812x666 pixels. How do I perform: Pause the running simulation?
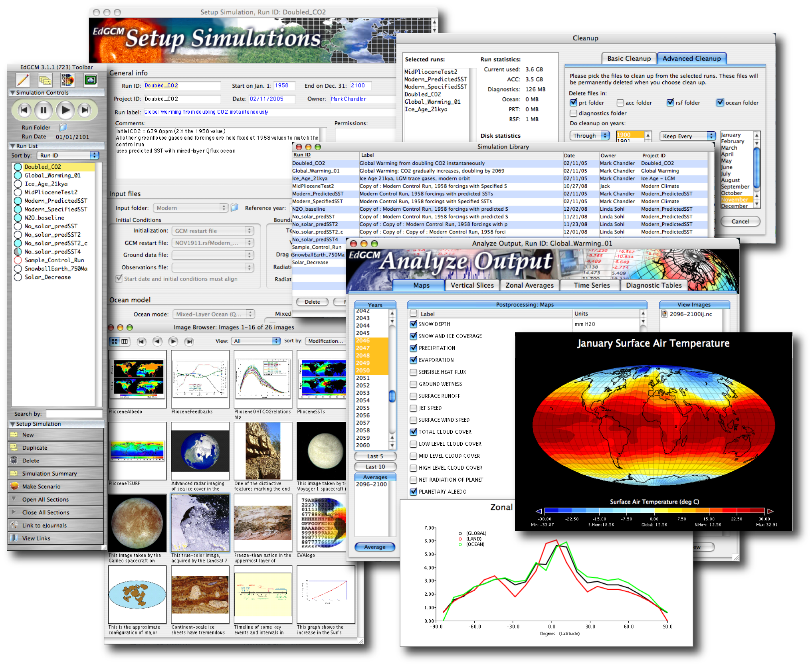[x=44, y=110]
